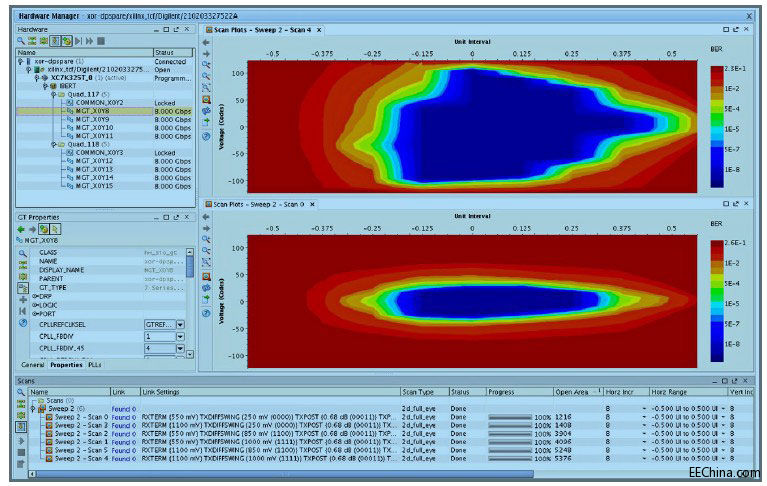Screen dimensions: 767x486
Task: Switch to the Scan Plots Sweep 2 Scan 4 tab
Action: tap(263, 30)
